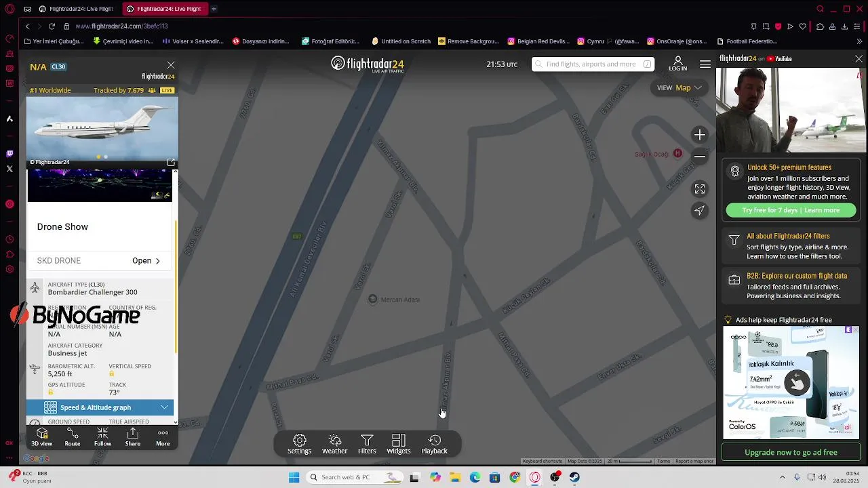Click the taskbar Search web & PC box
This screenshot has width=868, height=488.
[x=355, y=478]
